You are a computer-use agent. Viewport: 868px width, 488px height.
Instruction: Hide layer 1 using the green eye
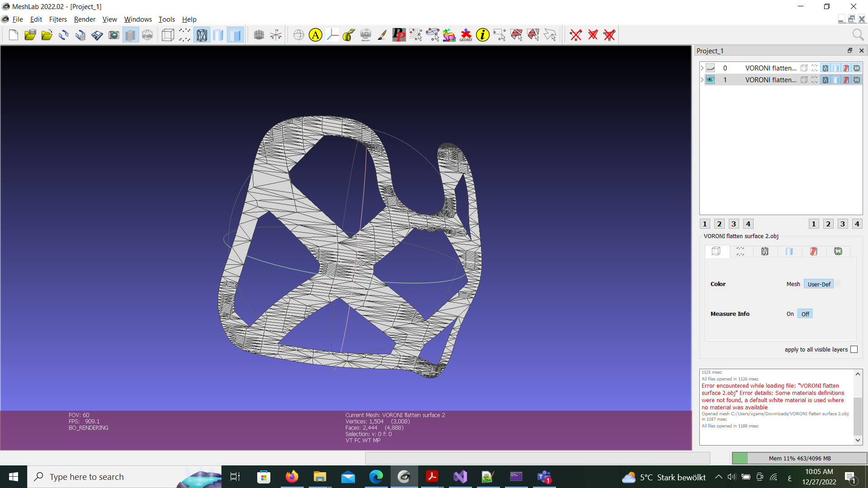click(710, 80)
